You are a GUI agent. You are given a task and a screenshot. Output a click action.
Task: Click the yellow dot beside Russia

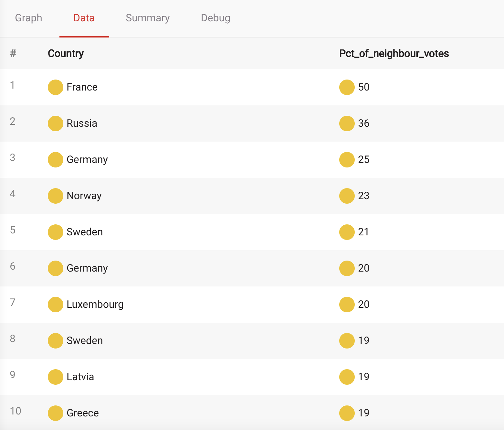[x=56, y=124]
